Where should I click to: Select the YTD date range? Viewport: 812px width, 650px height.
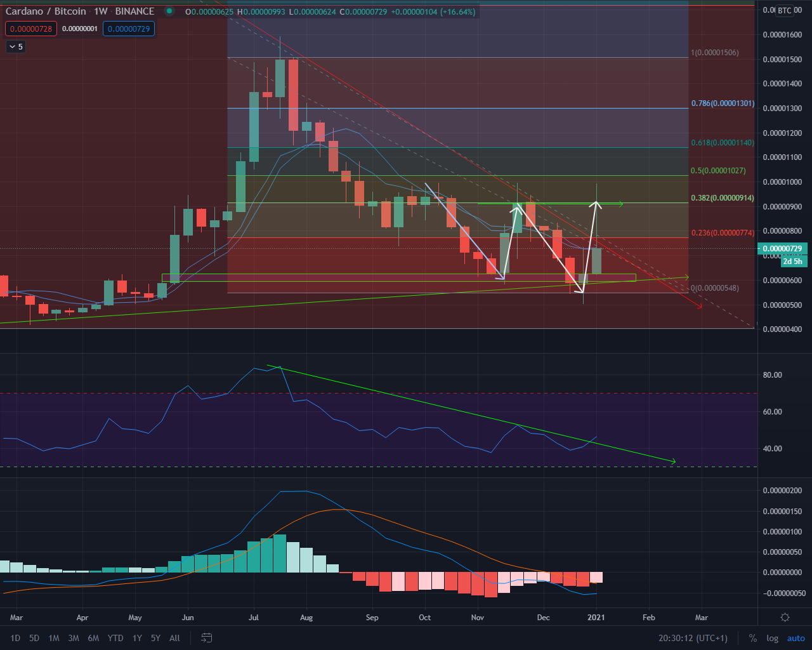click(115, 638)
